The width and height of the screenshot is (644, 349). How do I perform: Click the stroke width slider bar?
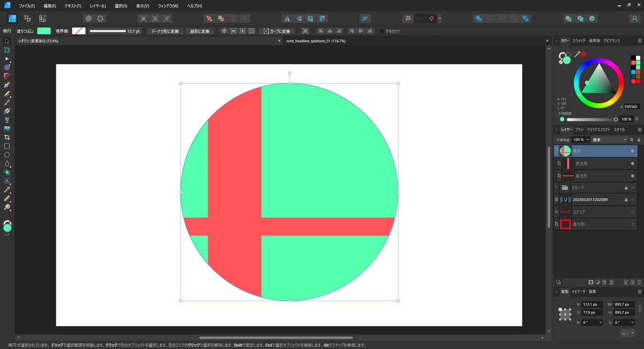(107, 31)
